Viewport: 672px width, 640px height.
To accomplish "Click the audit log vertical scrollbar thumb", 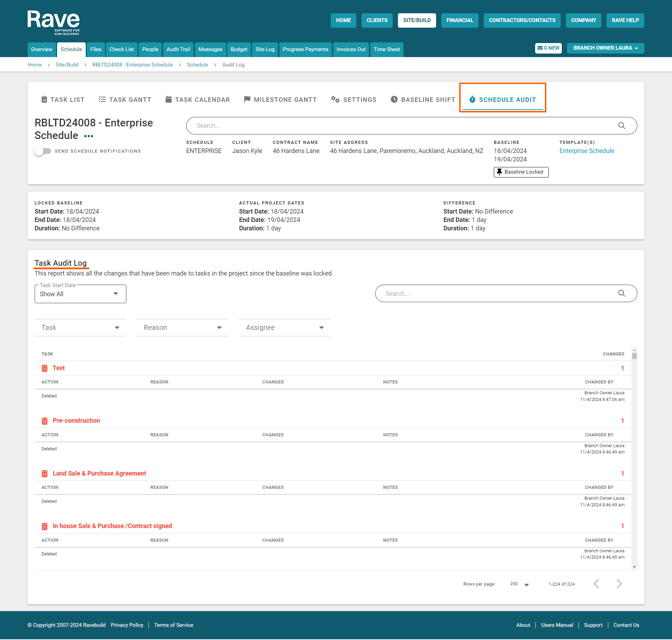I will pyautogui.click(x=634, y=356).
